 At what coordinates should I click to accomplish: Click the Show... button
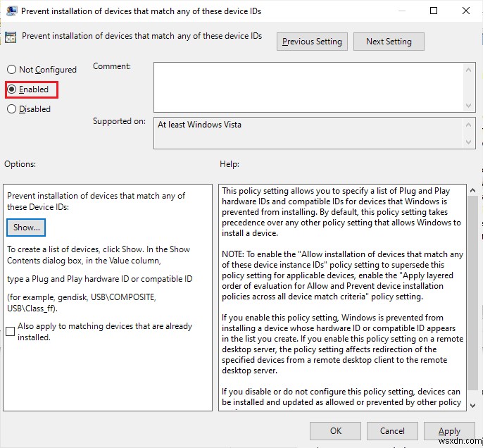[x=26, y=228]
